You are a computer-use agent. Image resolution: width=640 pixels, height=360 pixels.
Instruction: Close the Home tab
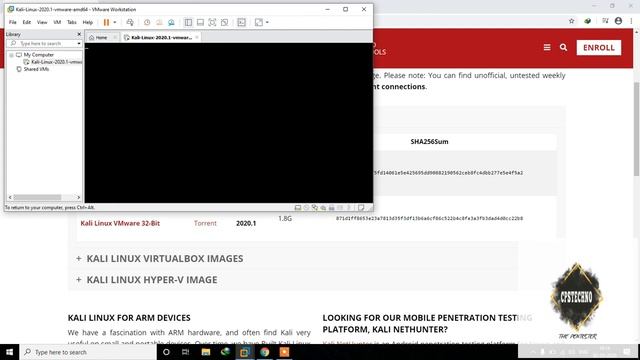(x=115, y=38)
